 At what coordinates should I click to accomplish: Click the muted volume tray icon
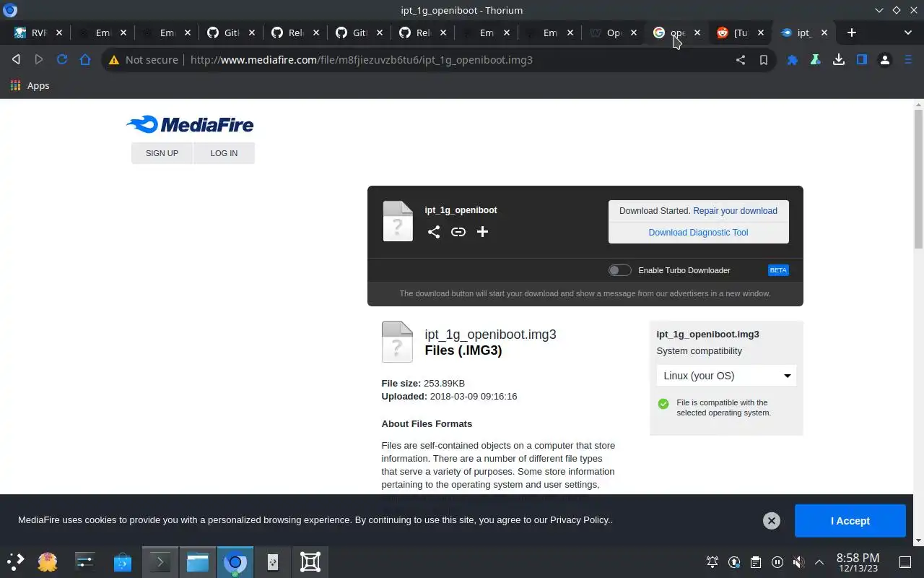tap(798, 562)
